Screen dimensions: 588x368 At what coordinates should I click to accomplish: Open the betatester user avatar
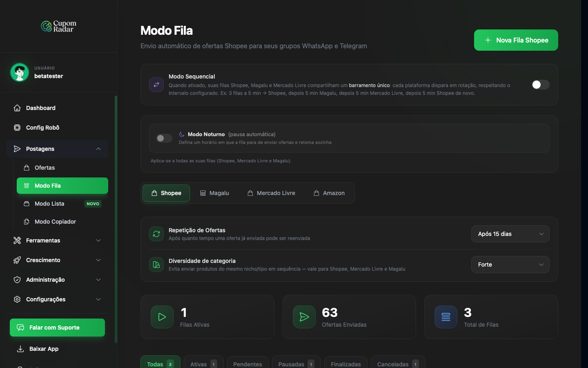(x=20, y=72)
